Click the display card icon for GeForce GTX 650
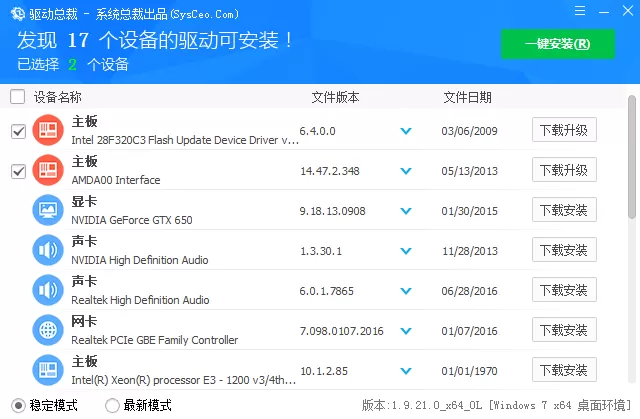 (x=48, y=210)
